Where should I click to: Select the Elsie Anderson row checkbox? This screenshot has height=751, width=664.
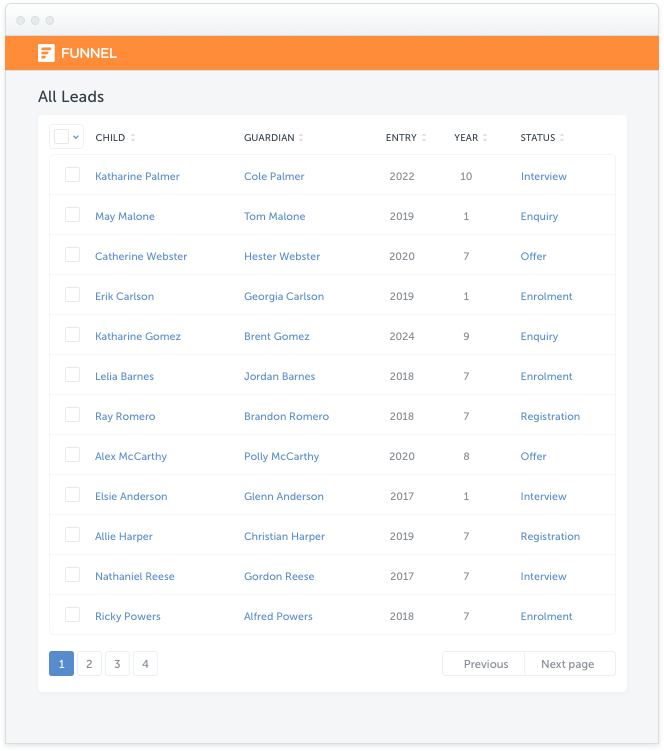click(72, 495)
